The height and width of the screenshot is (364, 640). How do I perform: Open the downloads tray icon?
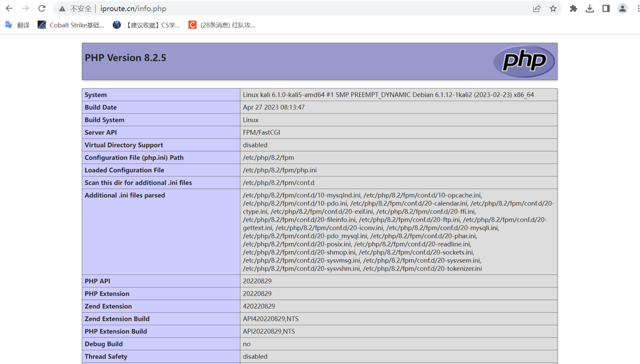click(590, 9)
